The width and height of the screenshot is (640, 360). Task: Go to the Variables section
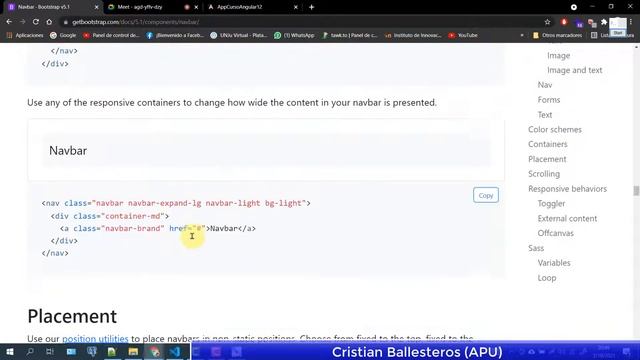tap(554, 263)
